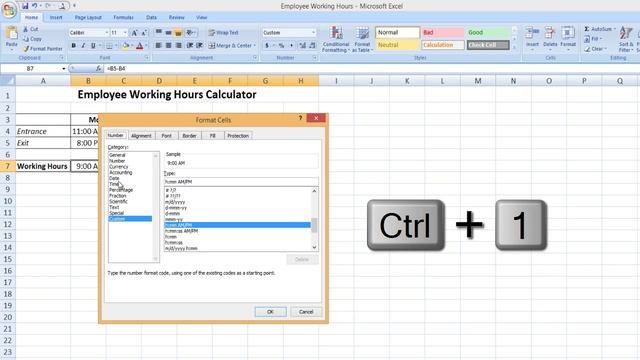Image resolution: width=640 pixels, height=360 pixels.
Task: Open Format as Table gallery
Action: coord(362,39)
